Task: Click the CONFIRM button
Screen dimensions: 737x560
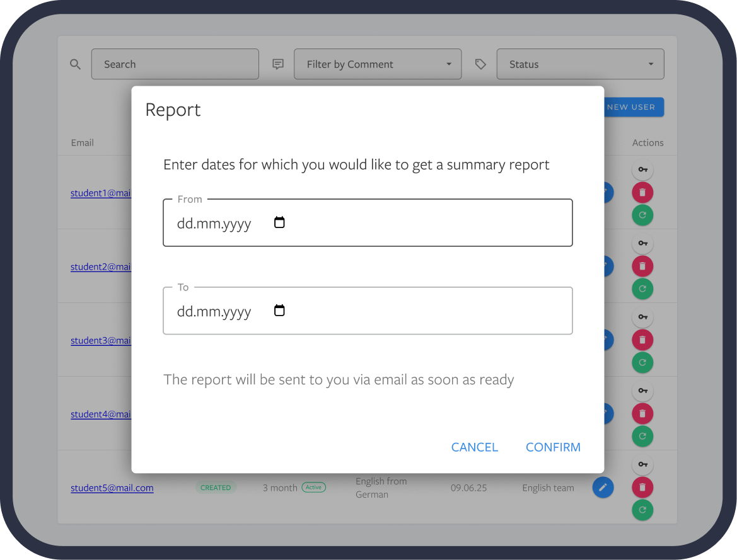Action: (553, 447)
